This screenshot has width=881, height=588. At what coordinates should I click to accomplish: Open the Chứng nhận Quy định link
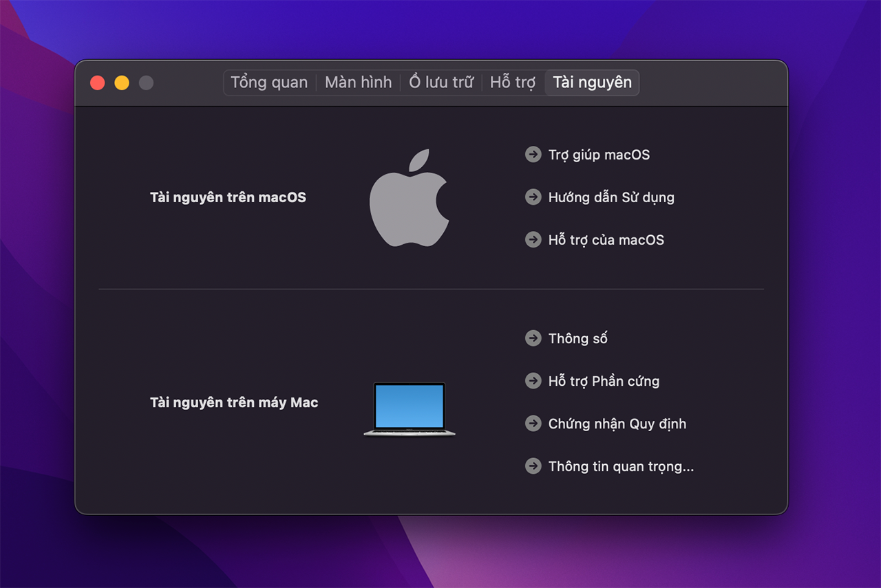pos(617,424)
